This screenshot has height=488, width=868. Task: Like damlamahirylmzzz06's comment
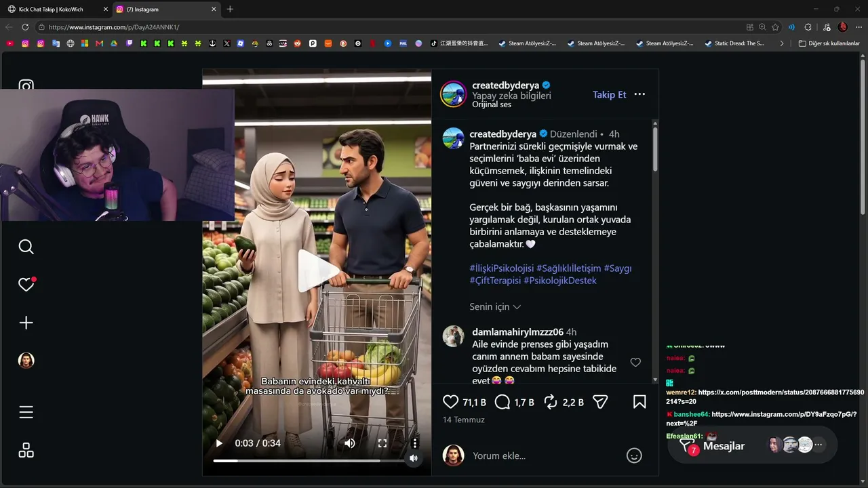635,363
